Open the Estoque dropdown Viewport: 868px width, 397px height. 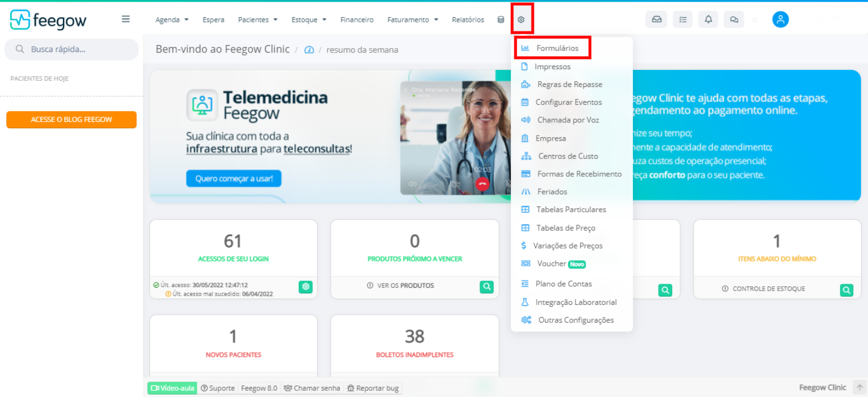309,19
